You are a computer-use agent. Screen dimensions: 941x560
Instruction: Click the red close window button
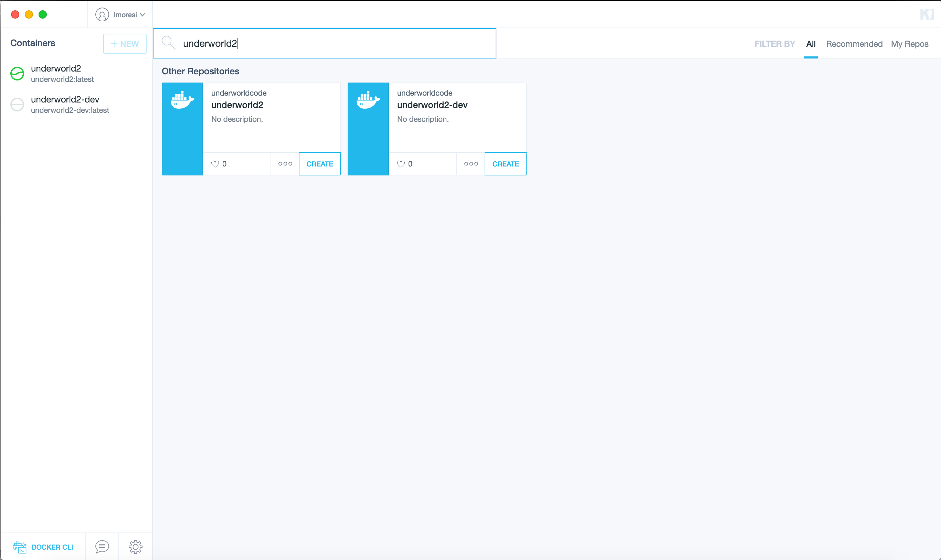[x=15, y=14]
